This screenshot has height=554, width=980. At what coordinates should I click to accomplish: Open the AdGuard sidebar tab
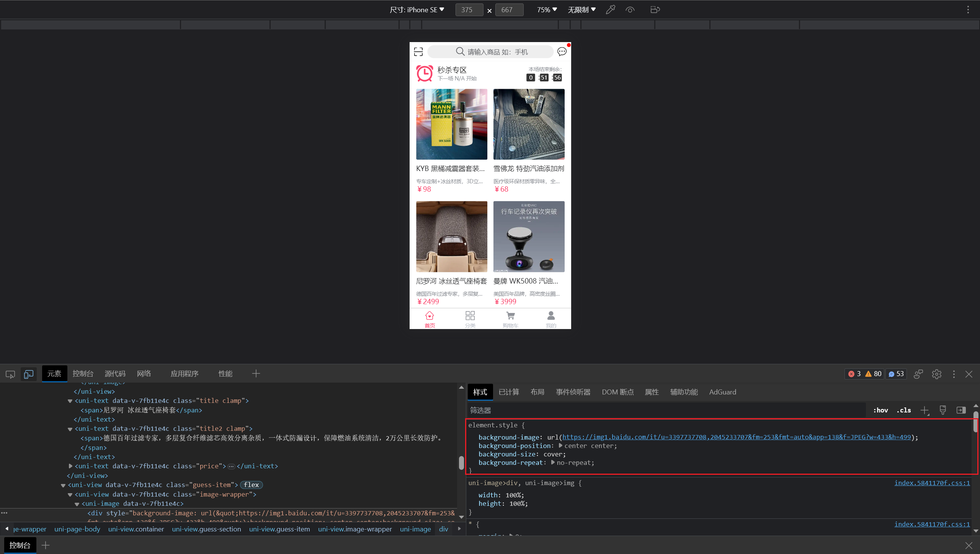pos(722,392)
